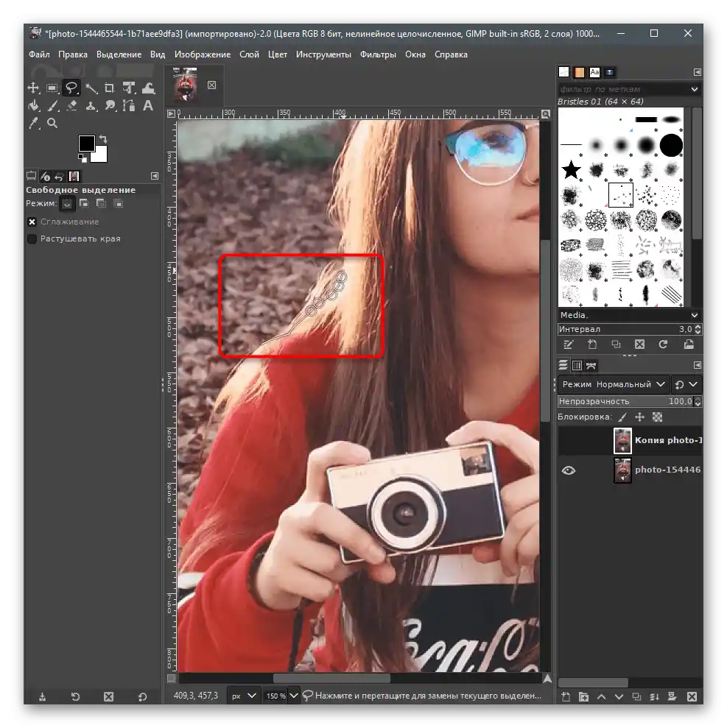727x728 pixels.
Task: Toggle the Сглаживание checkbox
Action: (x=32, y=222)
